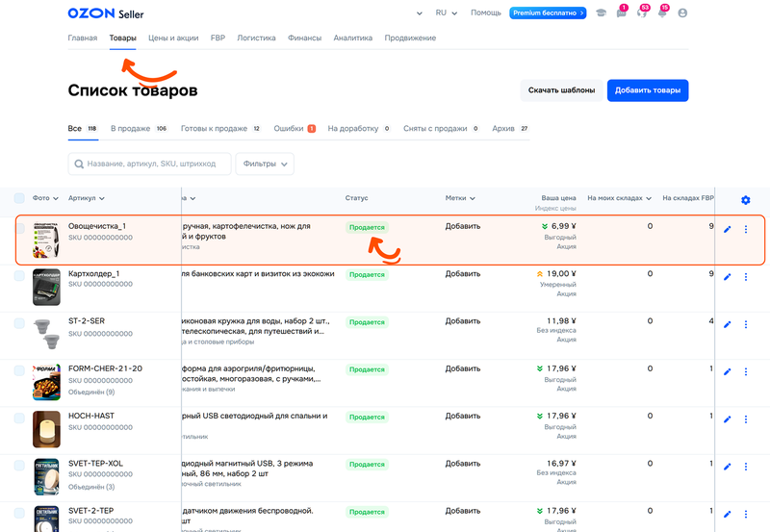Focus the Название, артикул, SKU search field
The width and height of the screenshot is (770, 532).
tap(150, 164)
